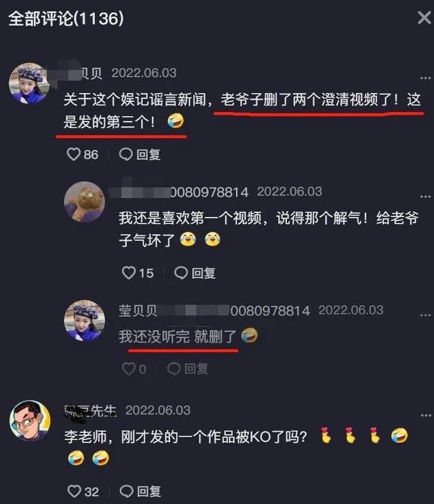This screenshot has height=504, width=434.
Task: Open teddy bear avatar profile
Action: point(85,202)
